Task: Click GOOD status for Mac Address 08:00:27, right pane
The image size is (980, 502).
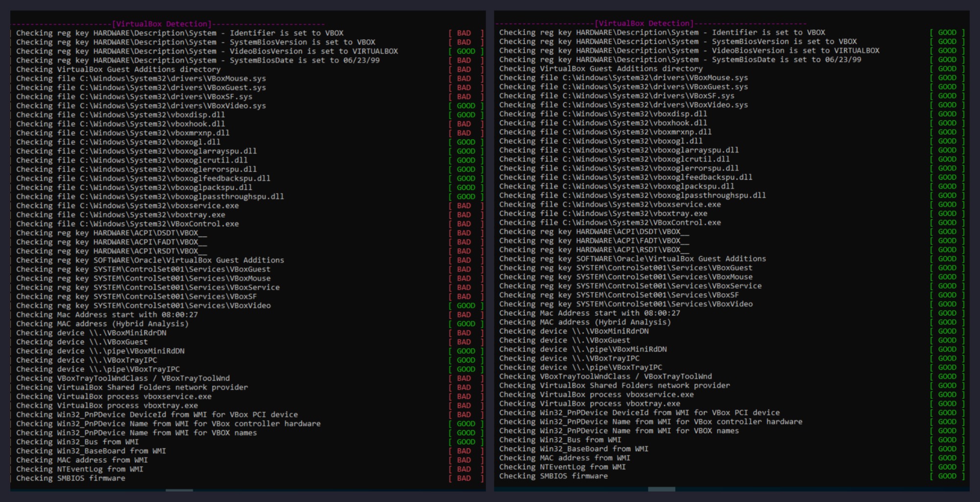Action: pyautogui.click(x=947, y=313)
